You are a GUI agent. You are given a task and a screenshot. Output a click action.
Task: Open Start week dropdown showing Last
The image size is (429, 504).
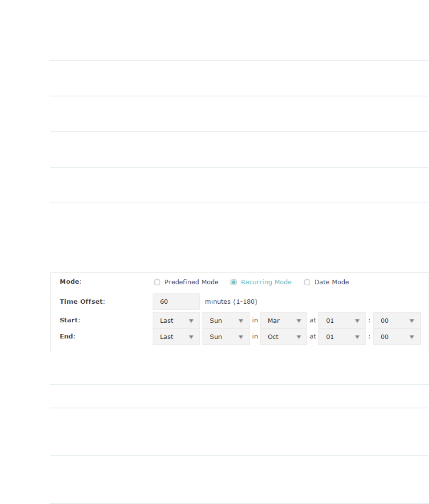(x=176, y=321)
